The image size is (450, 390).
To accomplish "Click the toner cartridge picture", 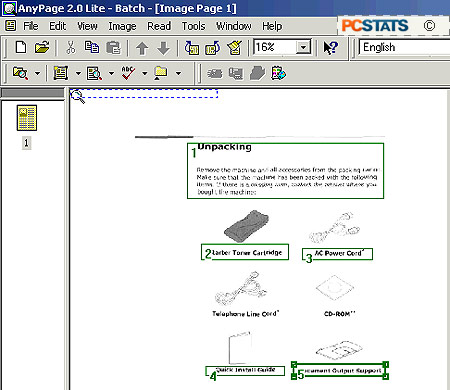I will pyautogui.click(x=246, y=226).
